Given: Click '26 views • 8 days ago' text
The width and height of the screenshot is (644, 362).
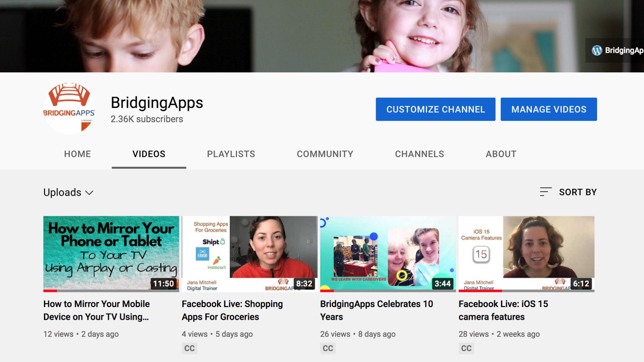Looking at the screenshot, I should [x=358, y=334].
